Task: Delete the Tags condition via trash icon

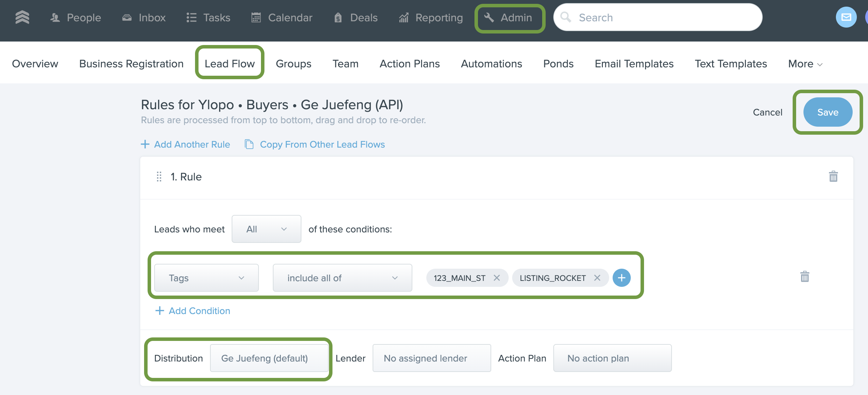Action: coord(805,277)
